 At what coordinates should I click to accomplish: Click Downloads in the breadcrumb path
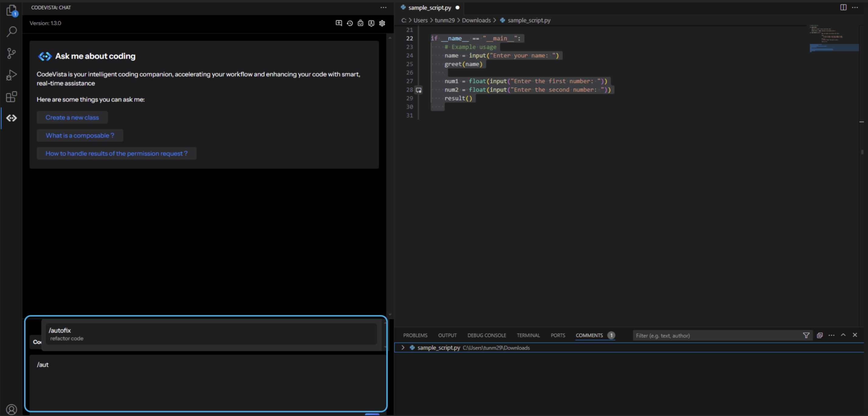[476, 20]
